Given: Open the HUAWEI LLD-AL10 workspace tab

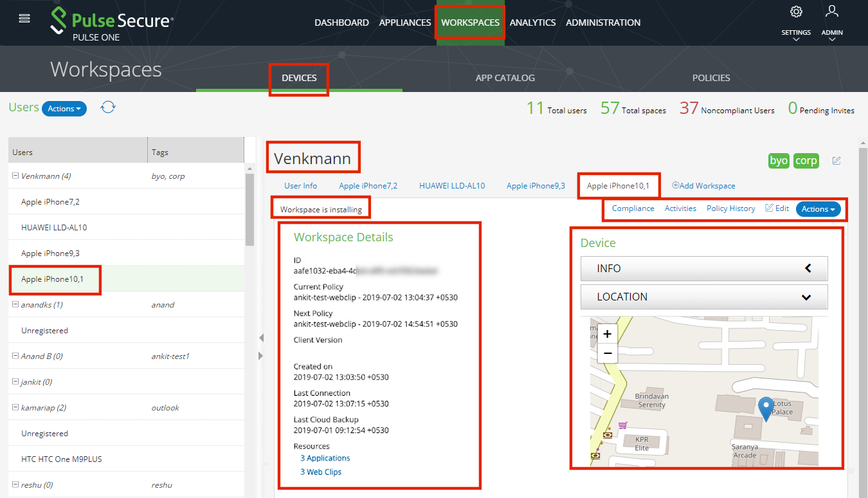Looking at the screenshot, I should (x=452, y=186).
